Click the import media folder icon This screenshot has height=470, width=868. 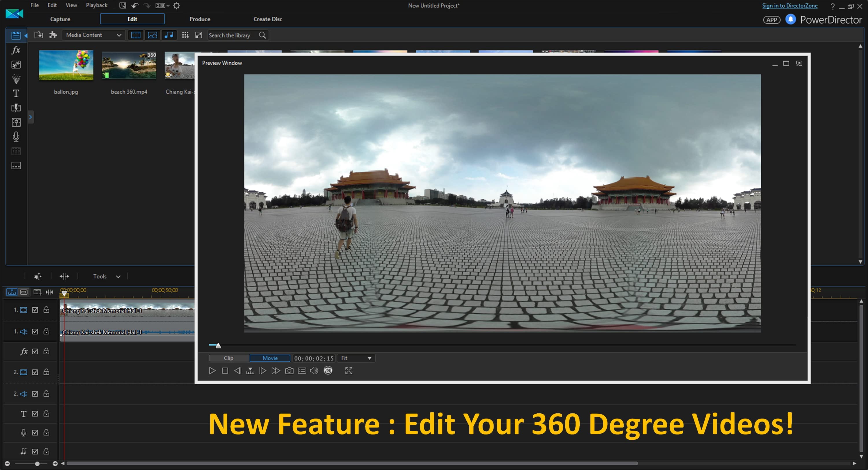[38, 35]
